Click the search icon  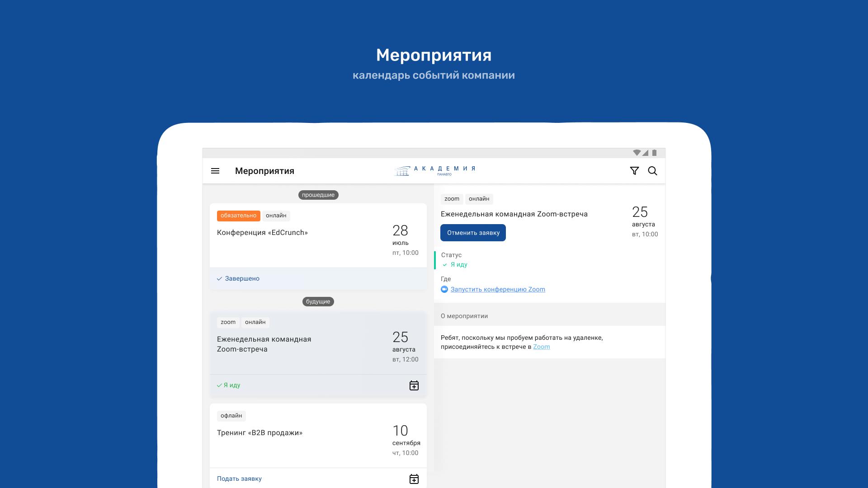[x=653, y=171]
